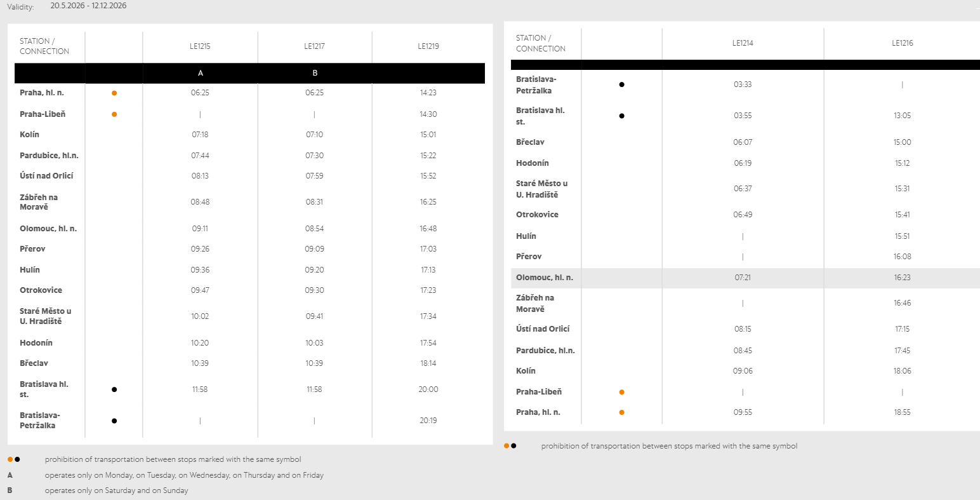Select the 06:37 Staré Město time
980x500 pixels.
(743, 189)
